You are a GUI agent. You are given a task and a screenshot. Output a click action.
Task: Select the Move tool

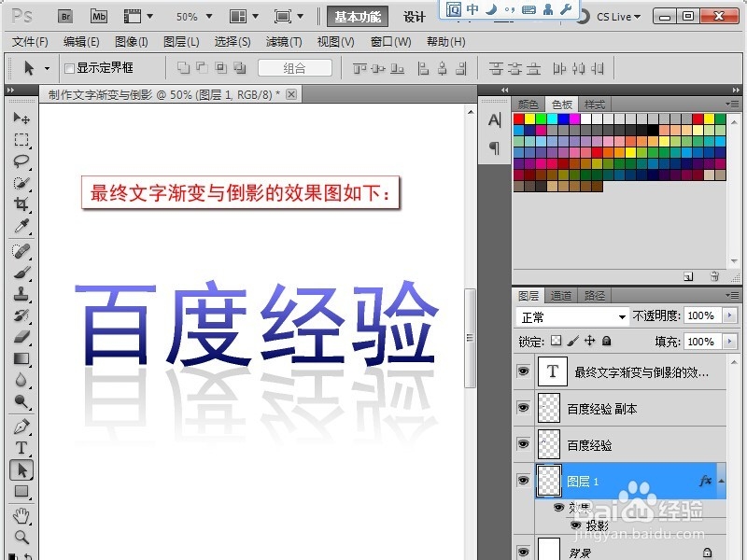coord(21,116)
